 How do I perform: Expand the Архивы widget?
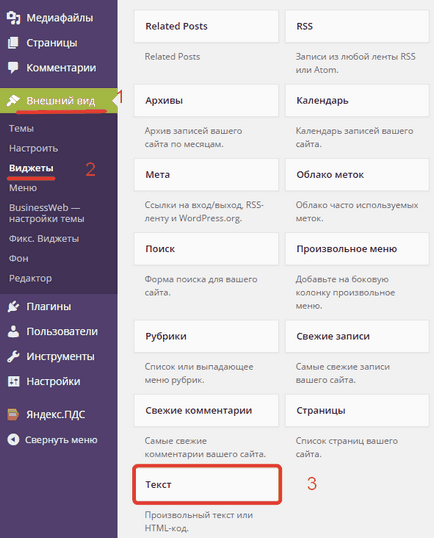coord(206,101)
